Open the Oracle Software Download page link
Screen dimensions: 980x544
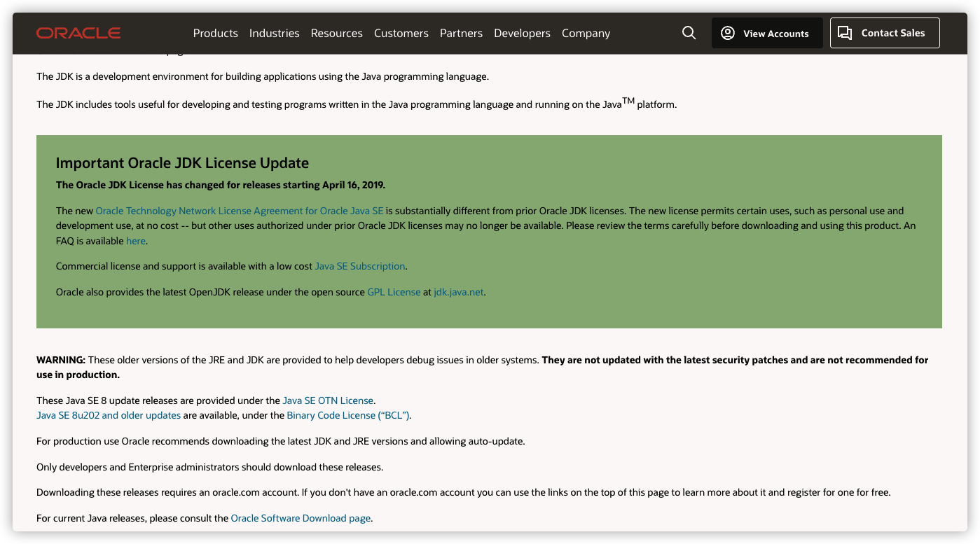pyautogui.click(x=301, y=518)
